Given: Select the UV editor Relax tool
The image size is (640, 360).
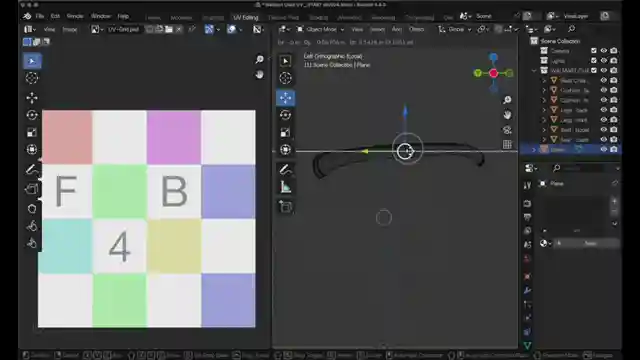Looking at the screenshot, I should pos(32,226).
